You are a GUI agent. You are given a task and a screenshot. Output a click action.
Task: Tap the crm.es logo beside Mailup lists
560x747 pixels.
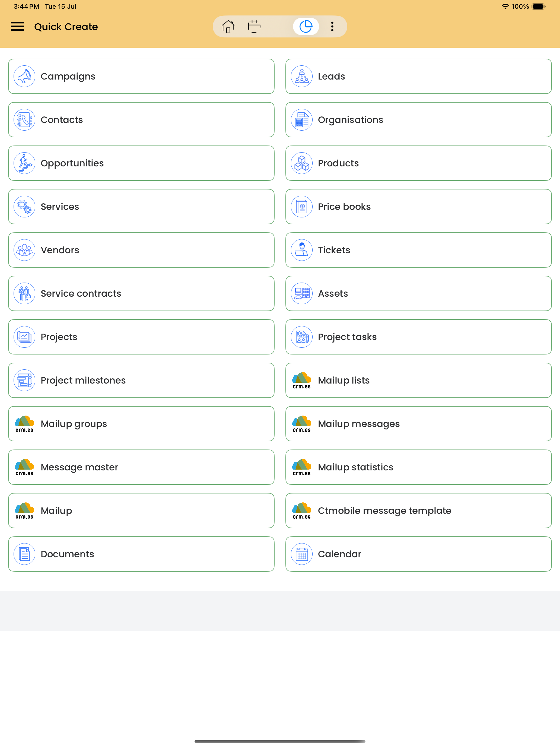(x=301, y=381)
